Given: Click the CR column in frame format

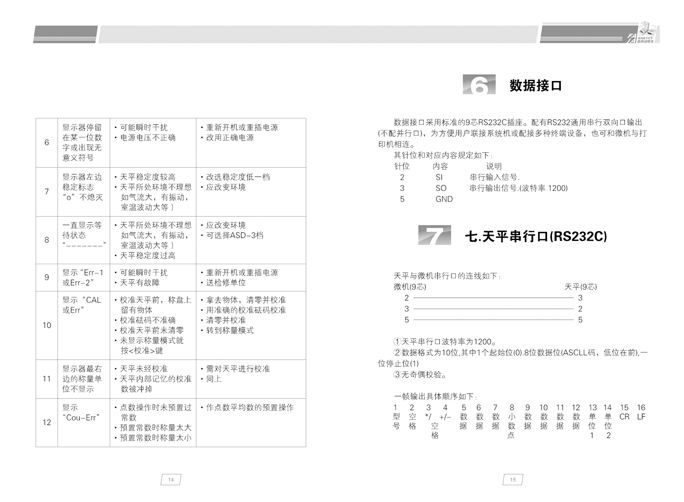Looking at the screenshot, I should (x=624, y=416).
